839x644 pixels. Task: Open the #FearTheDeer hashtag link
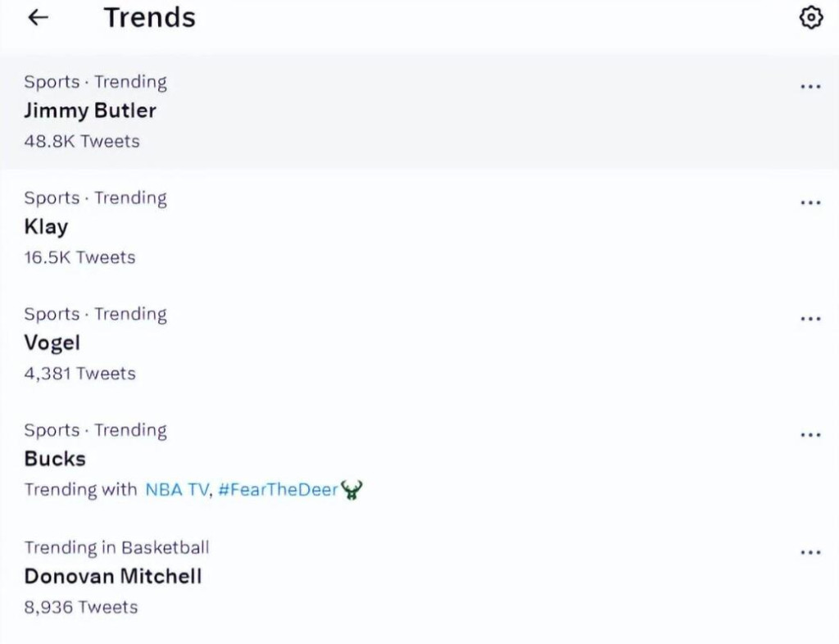(278, 490)
